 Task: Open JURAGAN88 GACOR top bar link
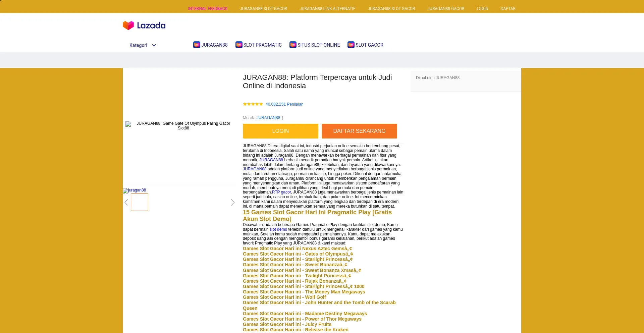[x=446, y=9]
